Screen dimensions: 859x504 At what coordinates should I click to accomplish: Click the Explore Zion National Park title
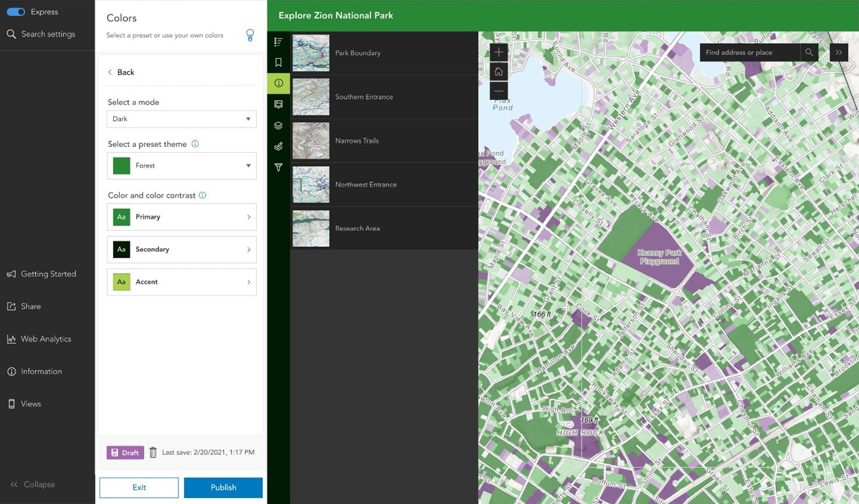(x=336, y=15)
